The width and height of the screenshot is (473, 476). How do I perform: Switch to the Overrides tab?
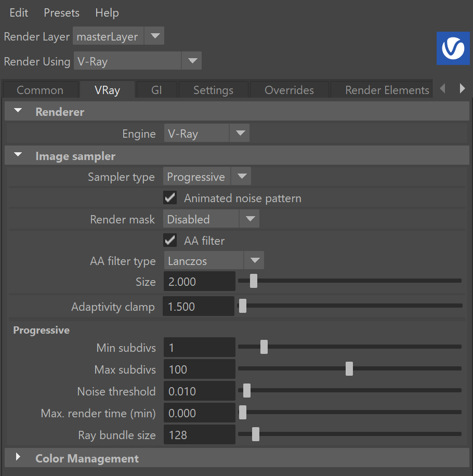pyautogui.click(x=289, y=90)
